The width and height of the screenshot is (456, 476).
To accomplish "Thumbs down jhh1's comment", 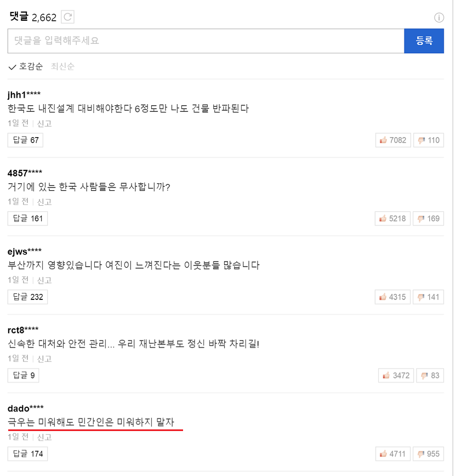I will 428,140.
